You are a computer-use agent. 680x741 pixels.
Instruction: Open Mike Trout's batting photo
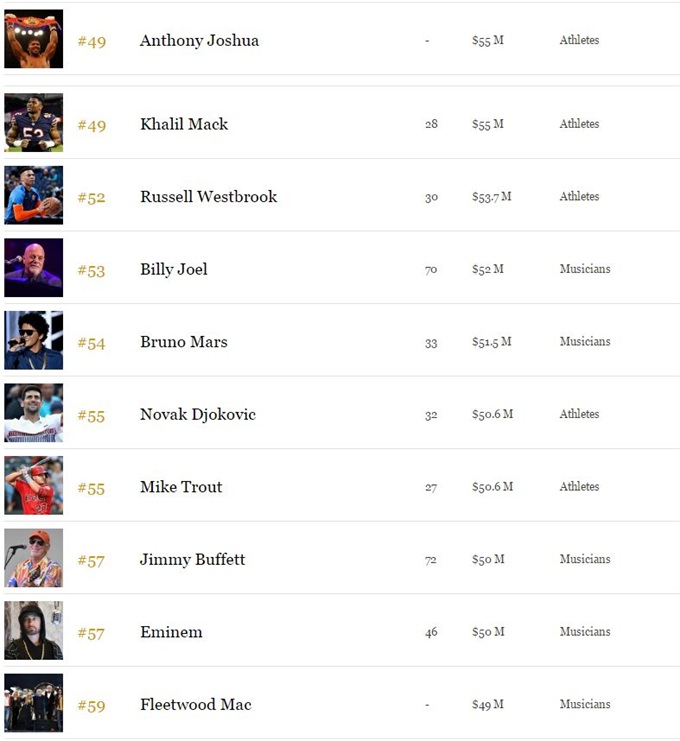[34, 485]
